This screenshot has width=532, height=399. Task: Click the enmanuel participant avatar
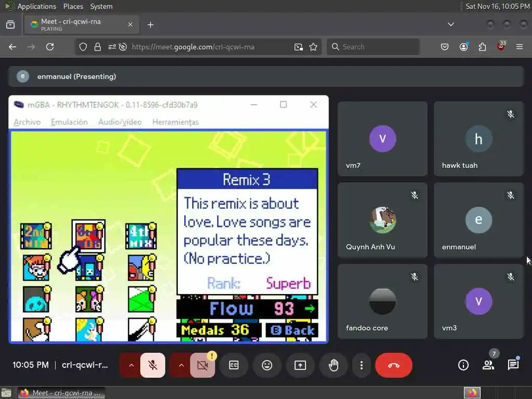tap(478, 220)
